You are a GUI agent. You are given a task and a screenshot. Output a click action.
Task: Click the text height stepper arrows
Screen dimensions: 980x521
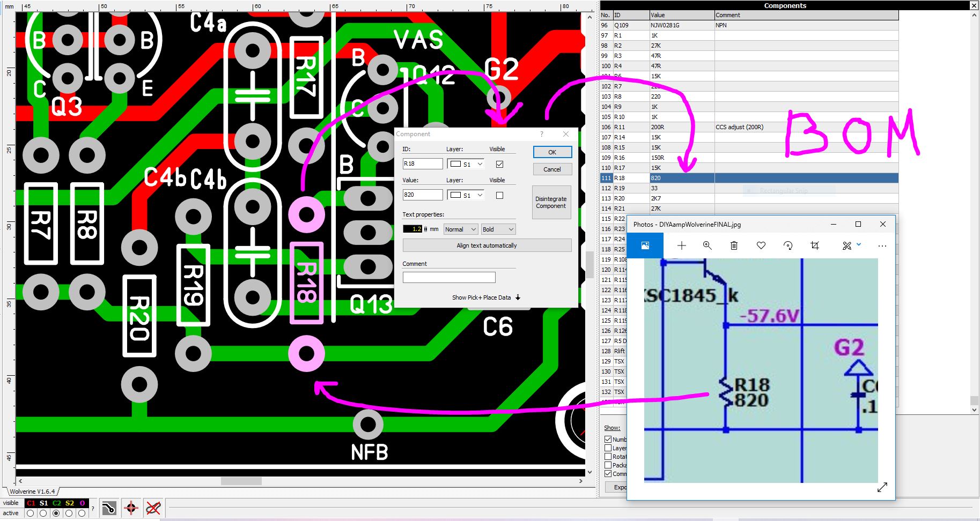click(426, 229)
